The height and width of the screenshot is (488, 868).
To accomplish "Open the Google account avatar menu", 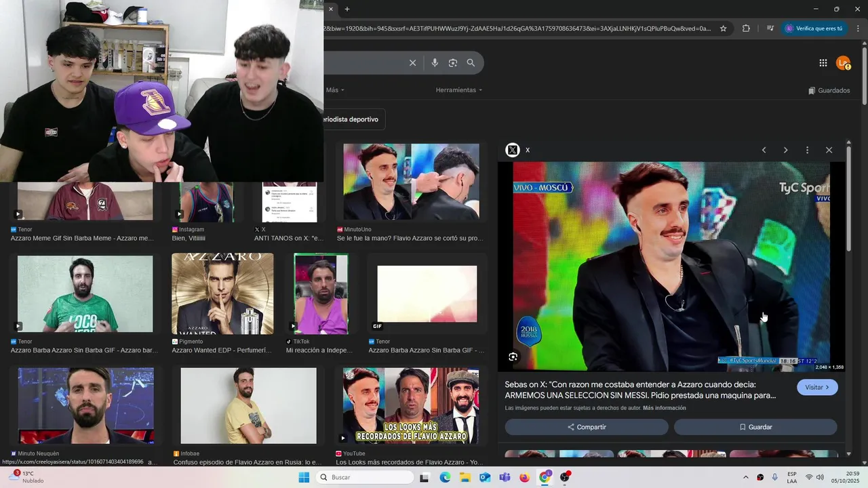I will coord(843,63).
